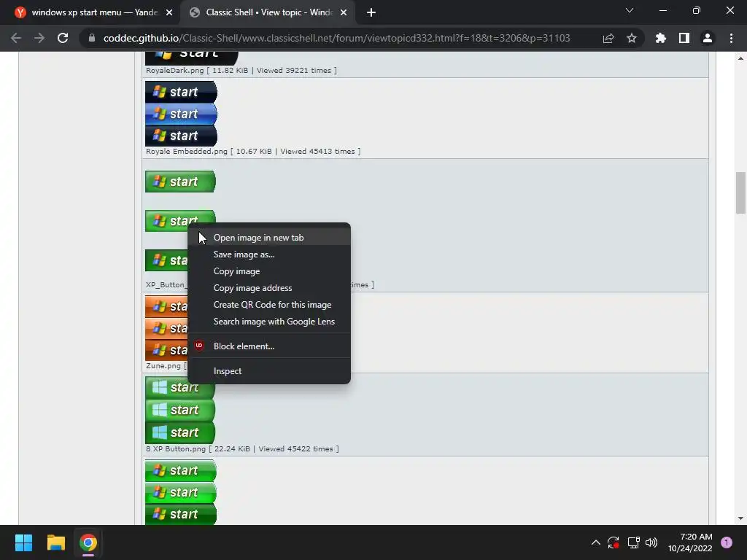Screen dimensions: 747x560
Task: Bookmark this page with the star icon
Action: coord(632,38)
